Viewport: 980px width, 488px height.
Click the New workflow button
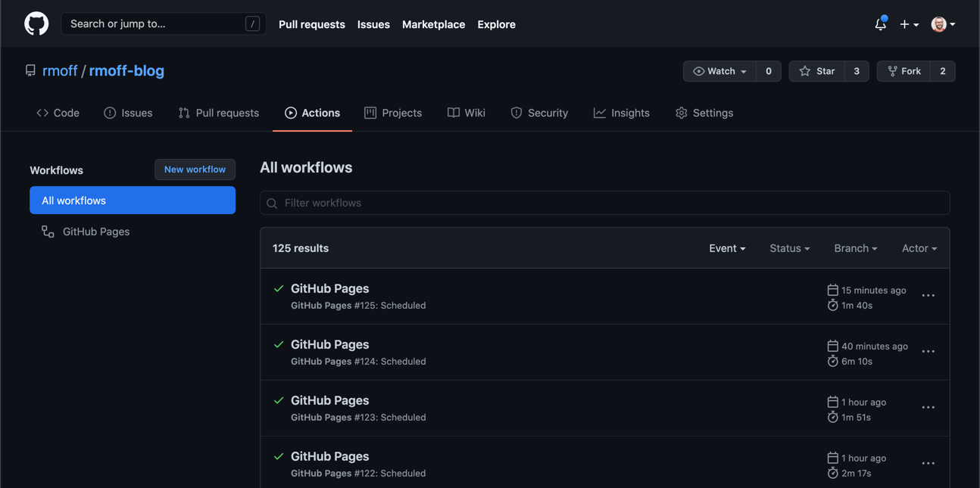pos(195,169)
